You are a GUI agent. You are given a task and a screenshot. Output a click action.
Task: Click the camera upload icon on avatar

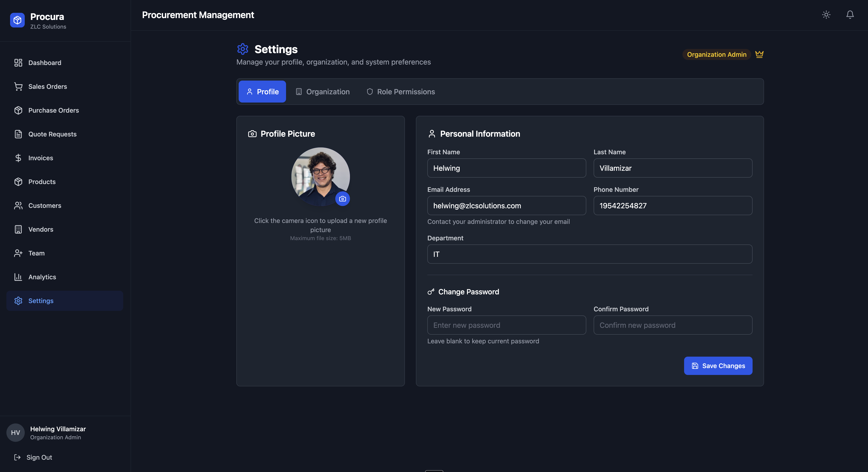point(342,199)
